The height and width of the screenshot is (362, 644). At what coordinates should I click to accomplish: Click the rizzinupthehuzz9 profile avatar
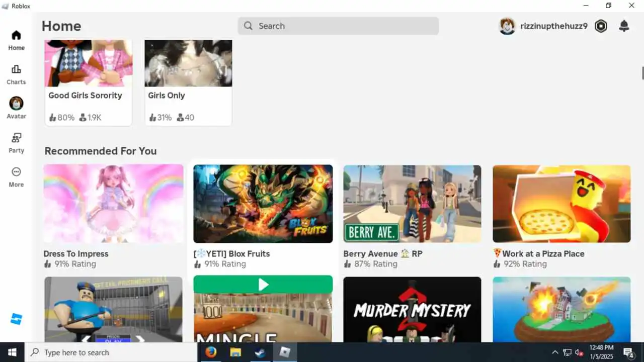click(507, 26)
